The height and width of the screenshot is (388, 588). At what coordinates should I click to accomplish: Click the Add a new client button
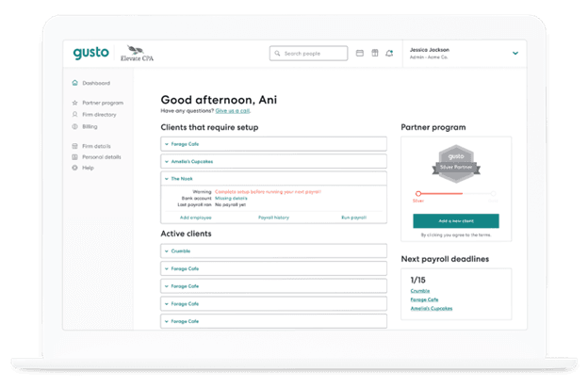(456, 221)
